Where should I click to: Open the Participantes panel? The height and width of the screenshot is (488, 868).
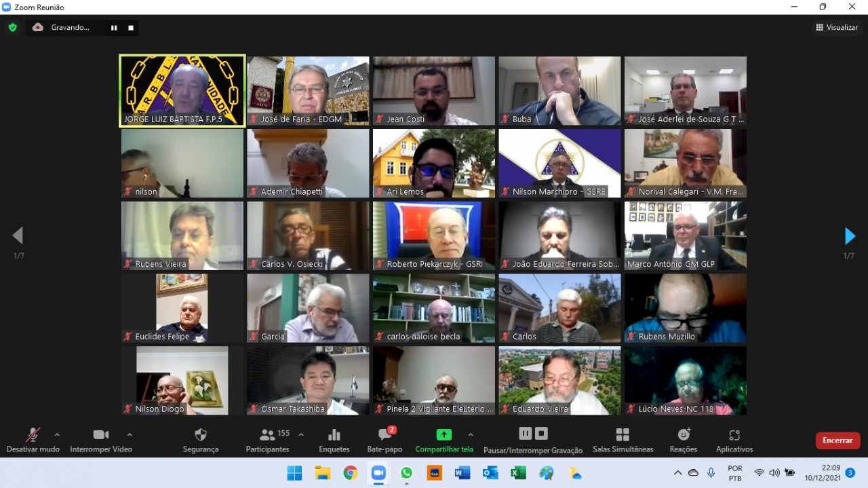click(268, 435)
